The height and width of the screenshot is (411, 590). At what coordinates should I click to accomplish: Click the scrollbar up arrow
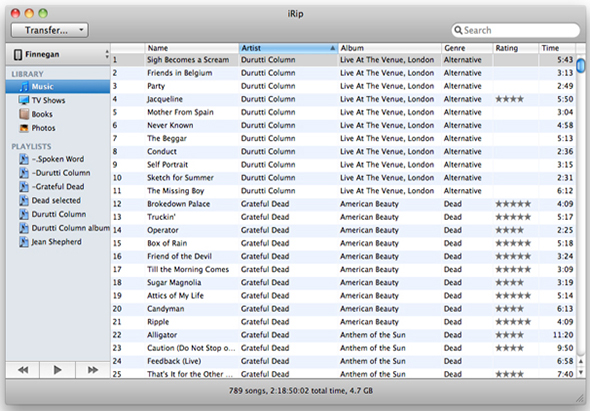pyautogui.click(x=581, y=361)
